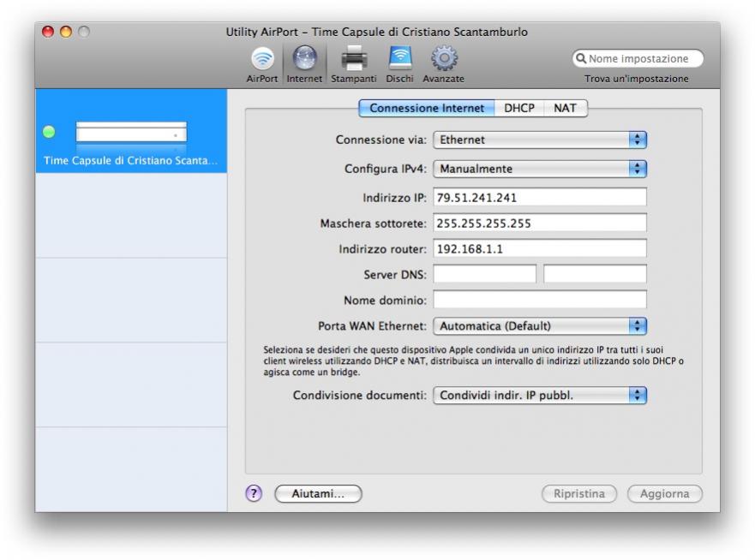Open the Stampanti printer settings
Viewport: 755px width, 560px height.
pyautogui.click(x=353, y=64)
